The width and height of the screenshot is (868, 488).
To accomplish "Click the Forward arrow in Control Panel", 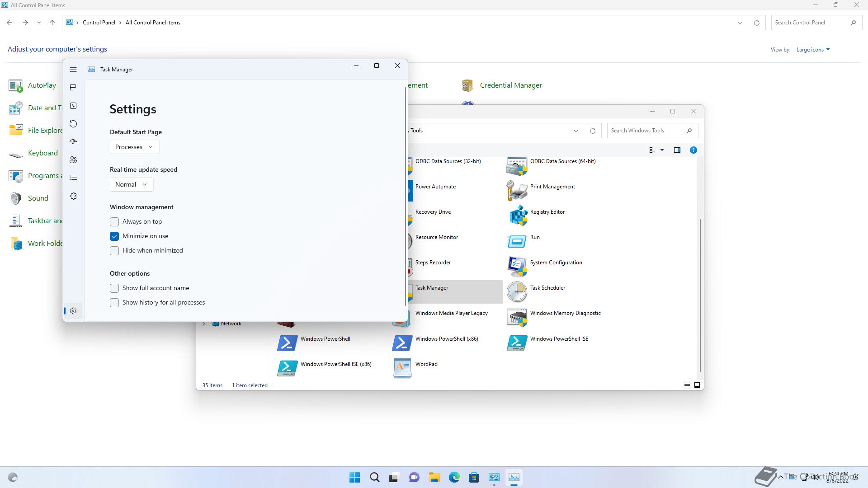I will pyautogui.click(x=25, y=23).
